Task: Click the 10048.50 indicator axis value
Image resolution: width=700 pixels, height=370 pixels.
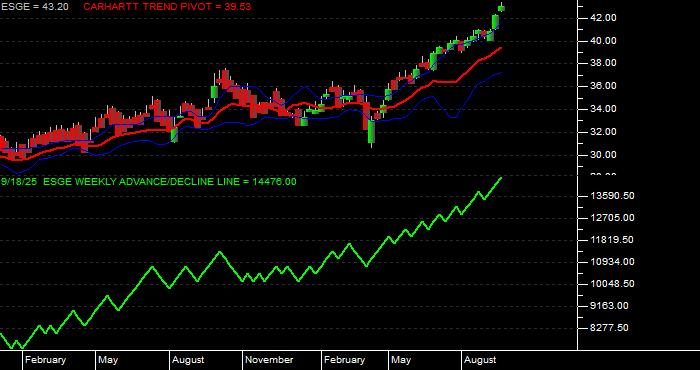Action: 612,284
